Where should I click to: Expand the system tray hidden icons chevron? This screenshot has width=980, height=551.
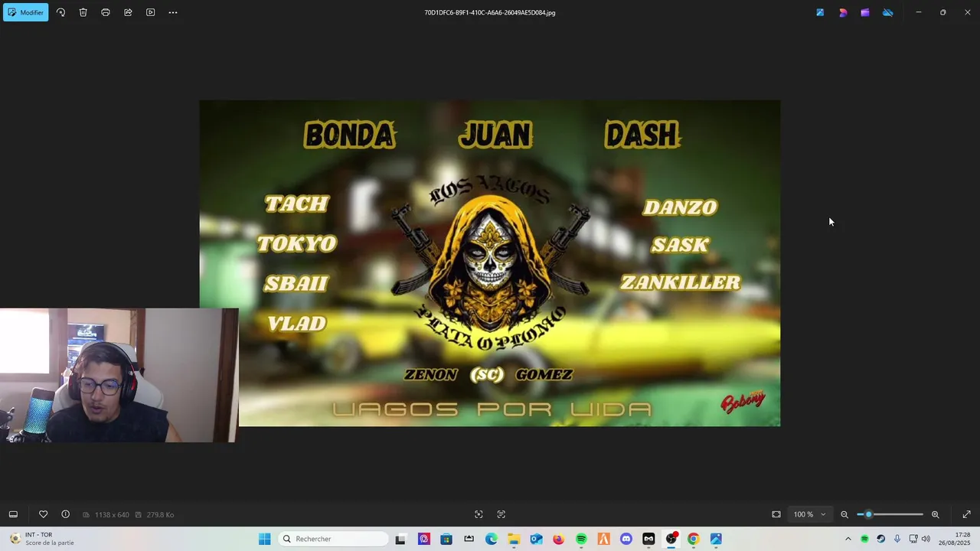[848, 539]
